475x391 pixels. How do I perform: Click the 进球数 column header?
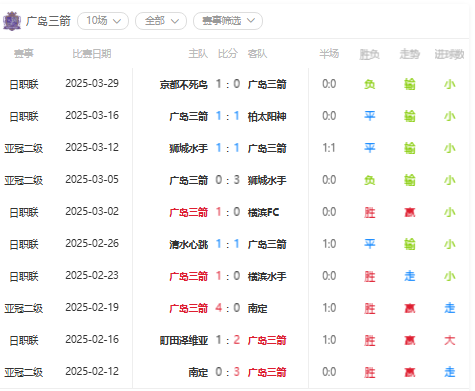[x=449, y=54]
